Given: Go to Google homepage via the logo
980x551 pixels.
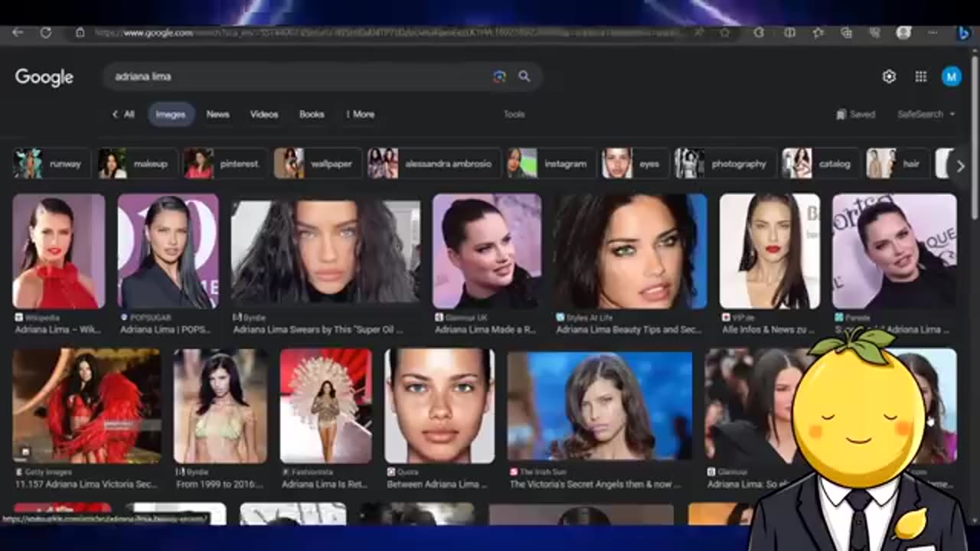Looking at the screenshot, I should [44, 77].
